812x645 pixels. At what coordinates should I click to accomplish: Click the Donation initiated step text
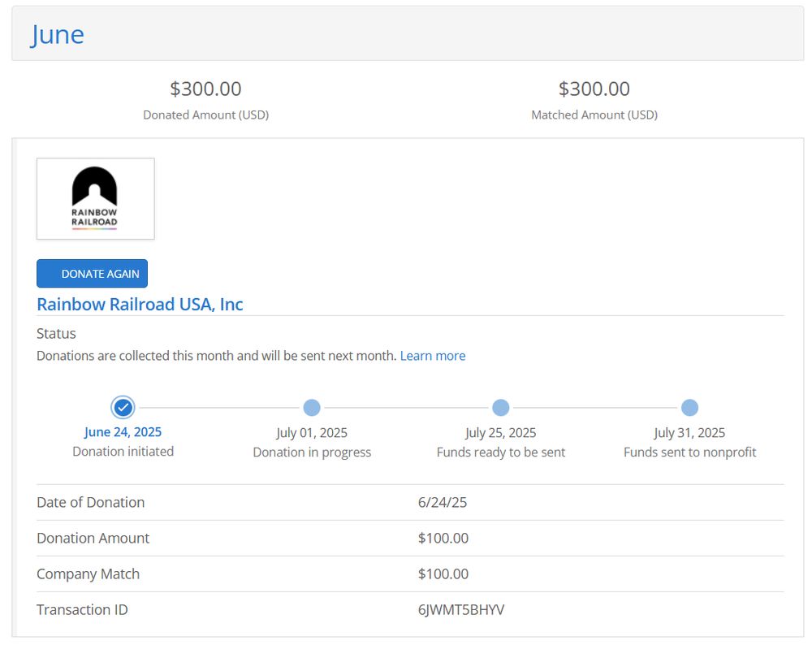[123, 451]
